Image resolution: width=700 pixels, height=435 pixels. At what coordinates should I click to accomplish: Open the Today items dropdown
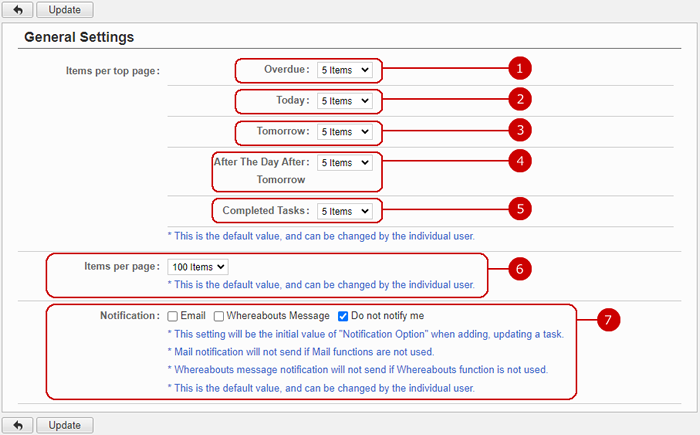(344, 101)
